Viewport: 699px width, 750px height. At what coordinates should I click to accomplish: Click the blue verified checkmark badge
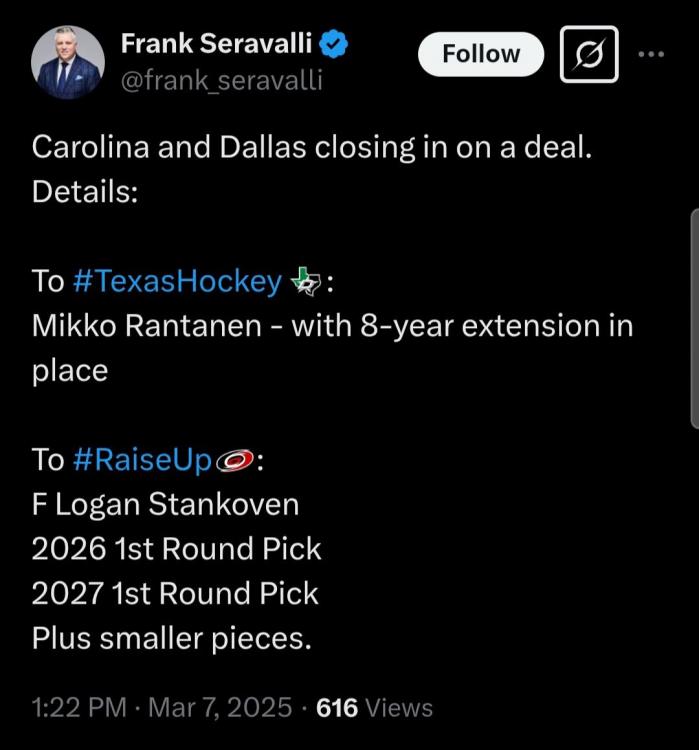click(x=334, y=44)
